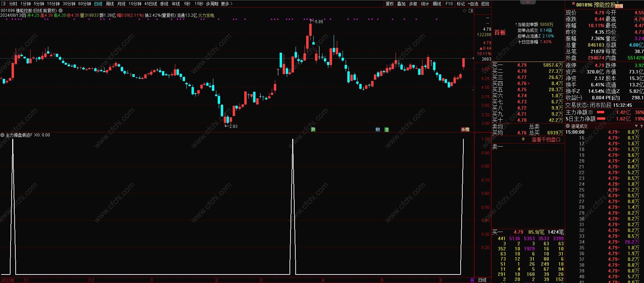
Task: Click the diamond marker icon above chart
Action: [465, 11]
